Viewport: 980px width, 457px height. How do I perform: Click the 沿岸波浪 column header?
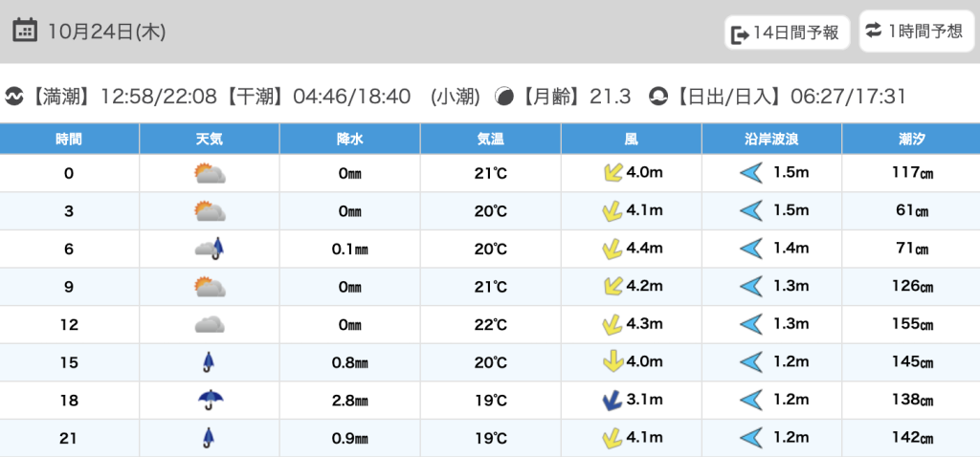click(x=771, y=139)
